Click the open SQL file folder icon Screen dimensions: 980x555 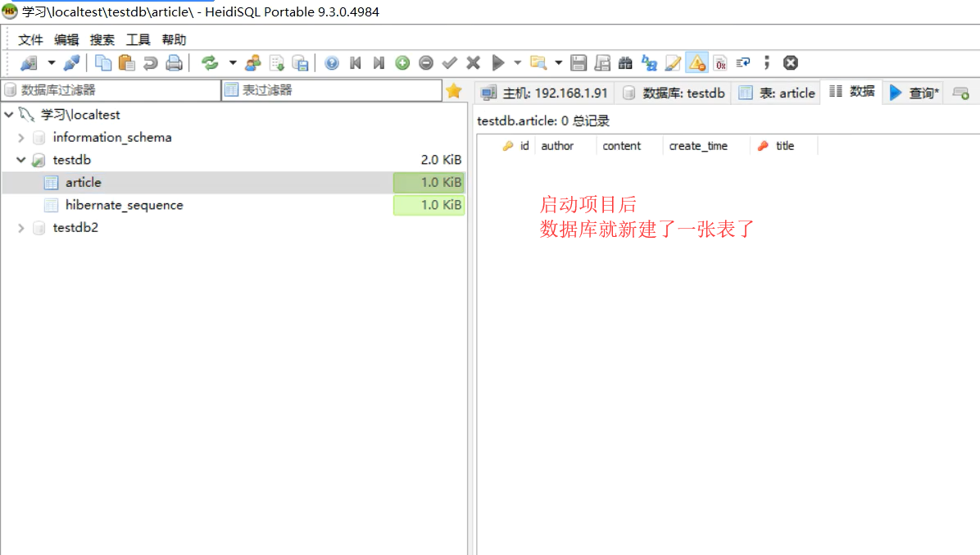click(x=538, y=63)
